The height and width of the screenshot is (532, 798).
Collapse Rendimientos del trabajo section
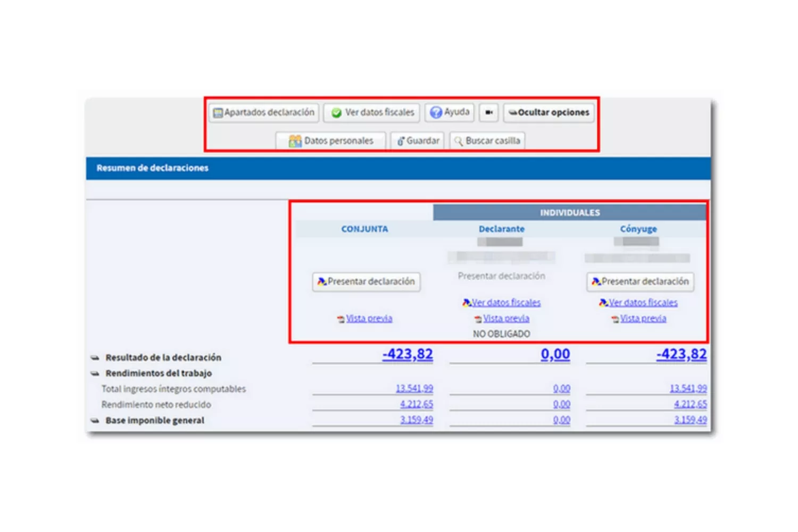95,373
